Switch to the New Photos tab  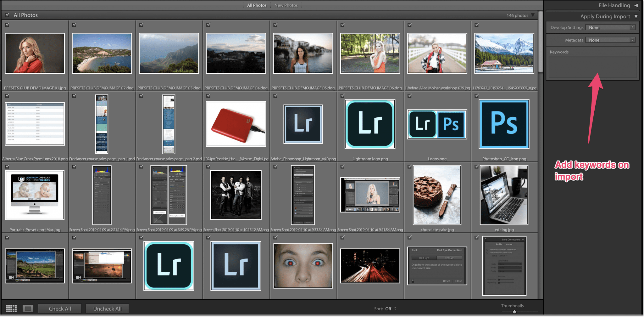(x=286, y=5)
